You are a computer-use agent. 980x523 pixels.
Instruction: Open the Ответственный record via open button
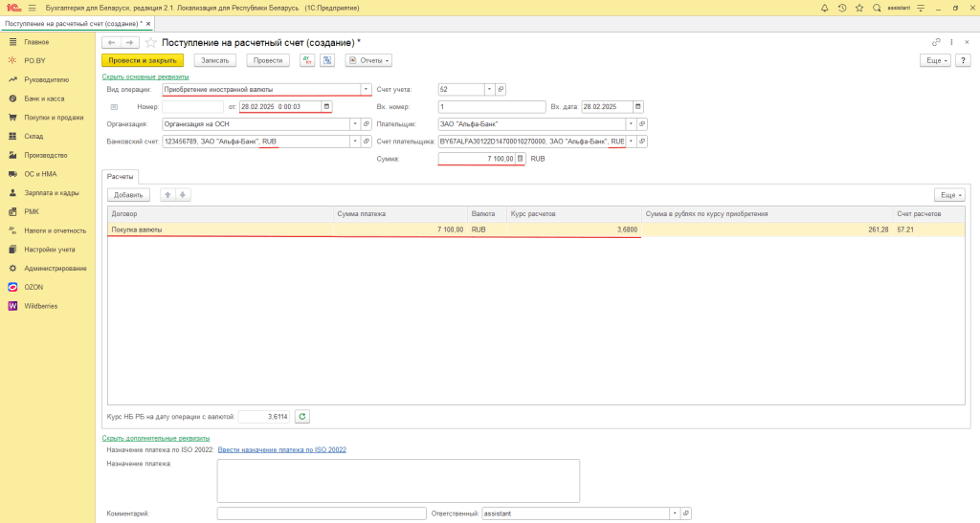click(685, 513)
